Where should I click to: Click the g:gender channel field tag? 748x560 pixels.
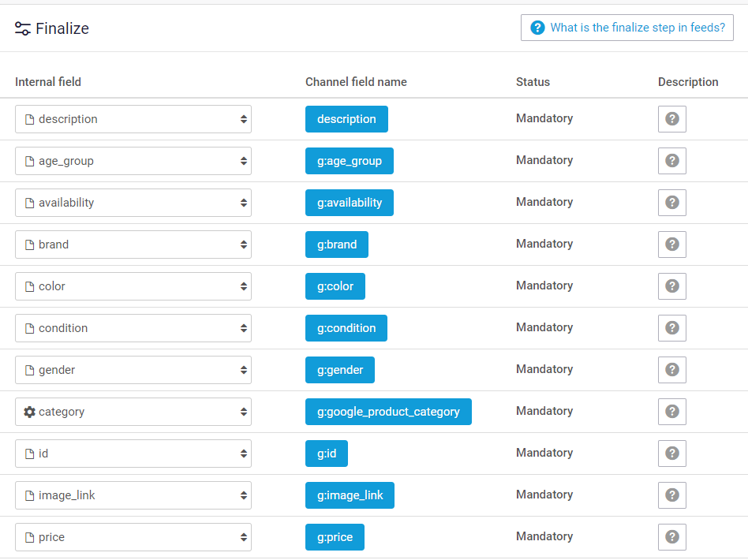pyautogui.click(x=340, y=370)
